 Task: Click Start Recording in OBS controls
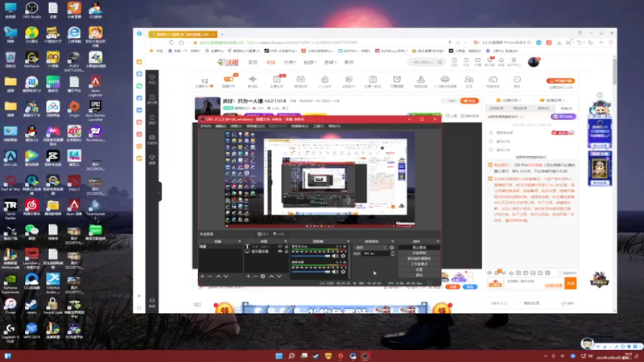click(x=419, y=253)
